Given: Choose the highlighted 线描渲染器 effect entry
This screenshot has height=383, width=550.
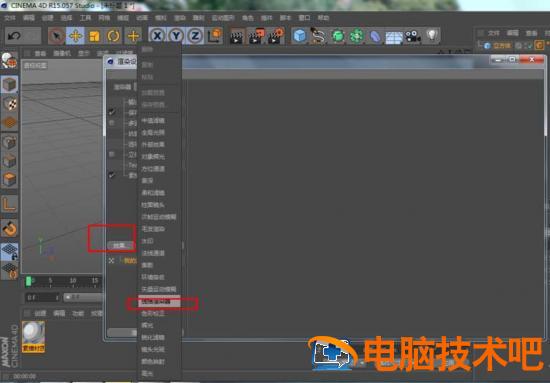Looking at the screenshot, I should click(x=160, y=302).
